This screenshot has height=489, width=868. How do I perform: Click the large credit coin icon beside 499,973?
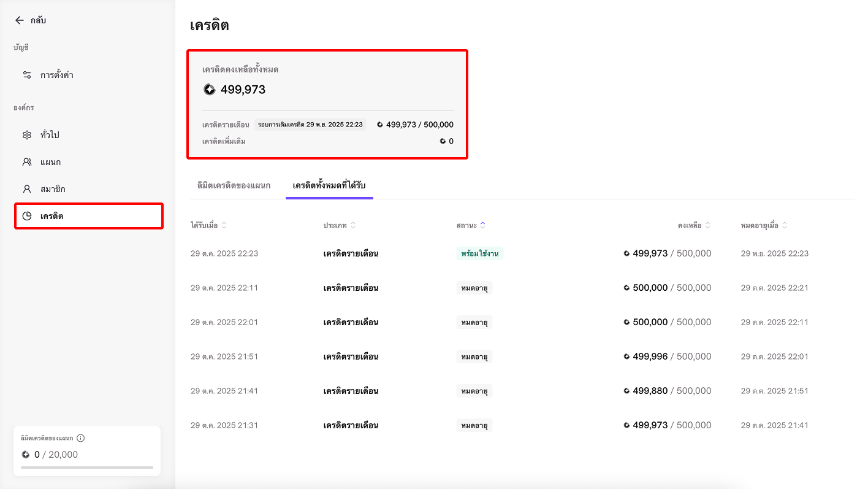[210, 90]
